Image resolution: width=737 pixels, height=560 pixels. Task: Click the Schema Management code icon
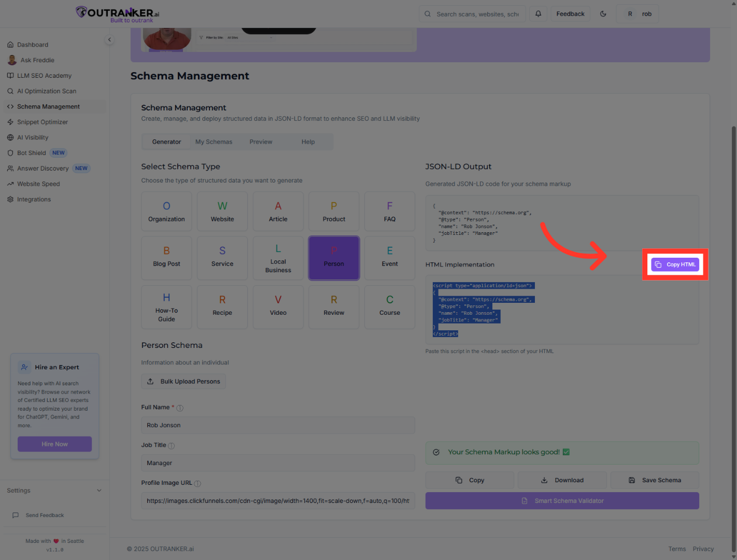pos(10,107)
